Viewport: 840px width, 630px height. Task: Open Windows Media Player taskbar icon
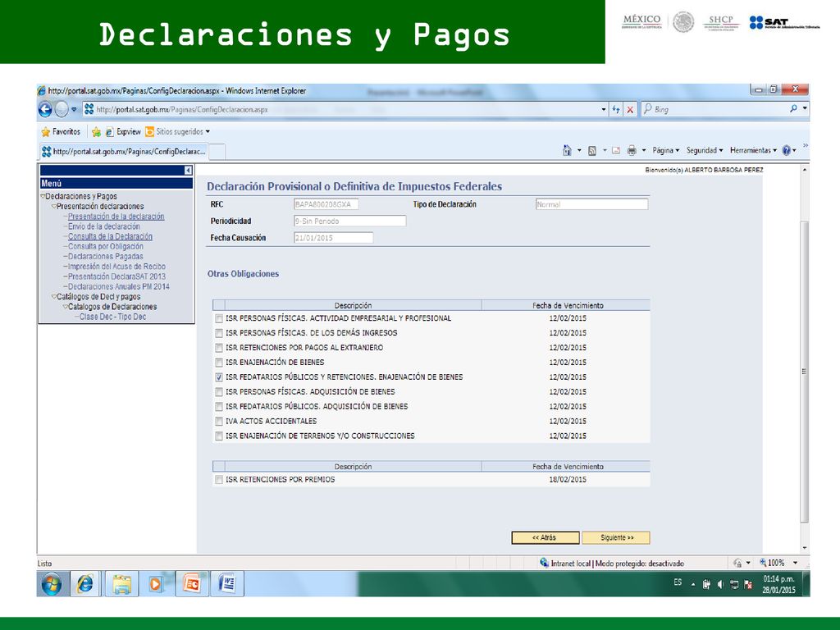[156, 584]
